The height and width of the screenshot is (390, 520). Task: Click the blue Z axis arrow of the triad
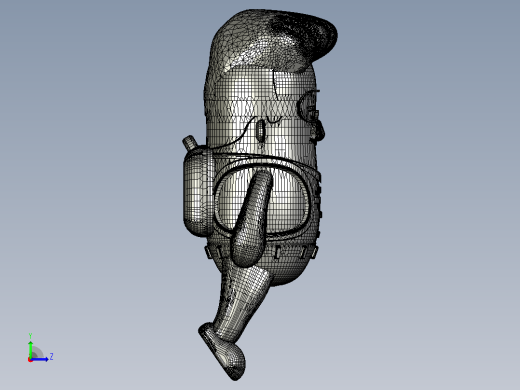[40, 359]
